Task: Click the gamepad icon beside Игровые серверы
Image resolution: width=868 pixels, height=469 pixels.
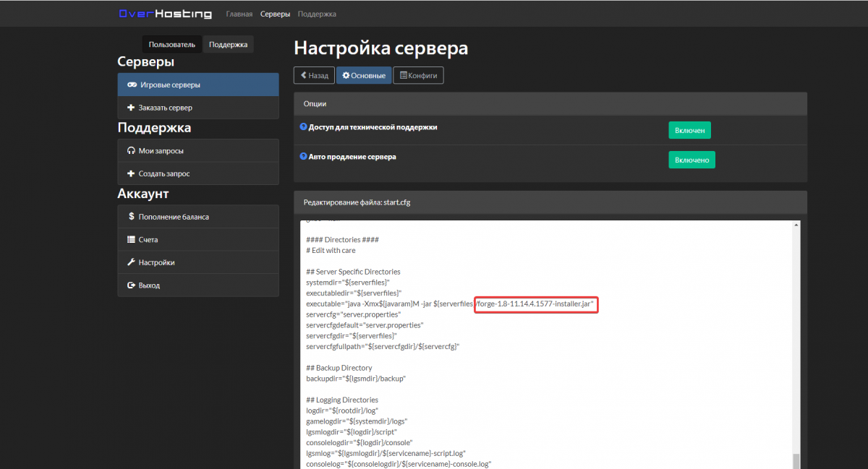Action: [132, 85]
